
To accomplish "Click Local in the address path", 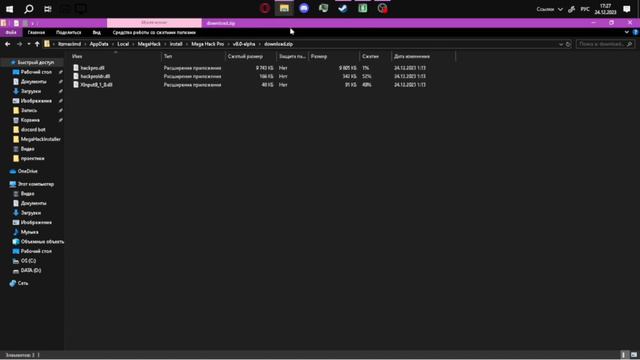I will tap(123, 44).
